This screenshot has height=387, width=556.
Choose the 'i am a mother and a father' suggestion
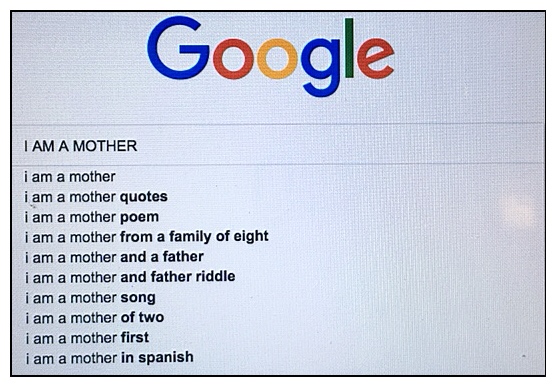(x=114, y=257)
